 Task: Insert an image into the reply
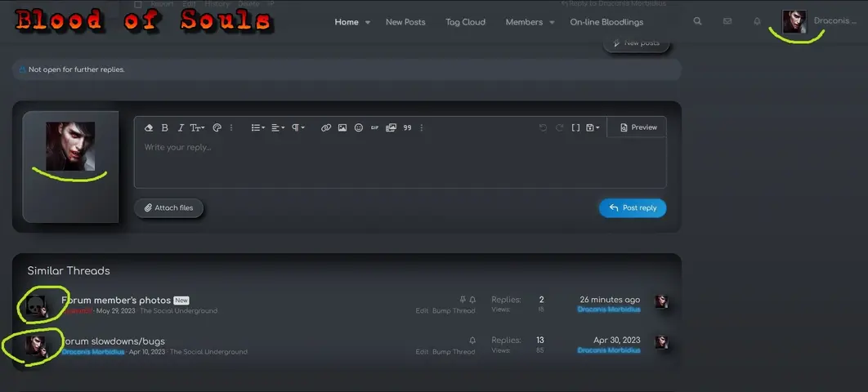[x=342, y=127]
